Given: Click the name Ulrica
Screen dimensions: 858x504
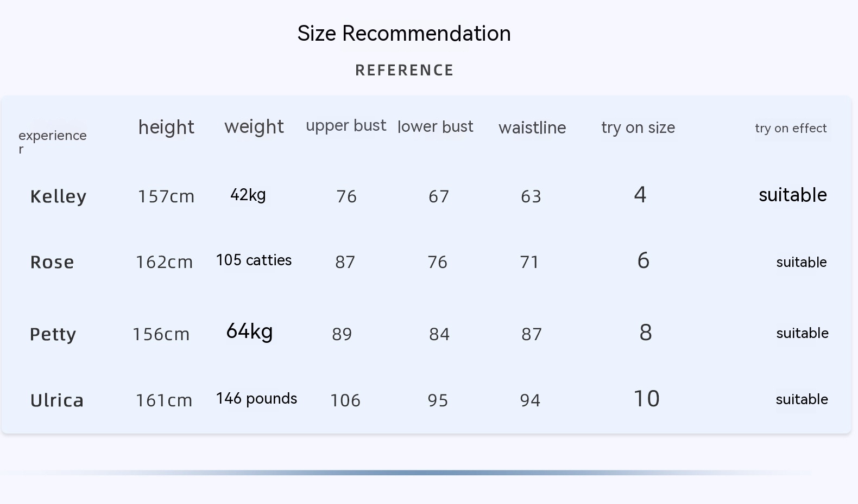Looking at the screenshot, I should (x=57, y=400).
